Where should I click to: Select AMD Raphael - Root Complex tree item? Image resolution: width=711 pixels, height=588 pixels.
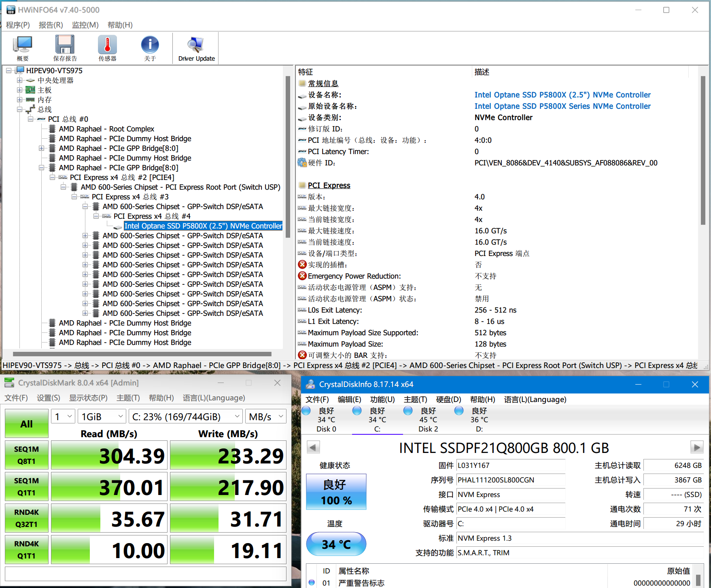106,129
